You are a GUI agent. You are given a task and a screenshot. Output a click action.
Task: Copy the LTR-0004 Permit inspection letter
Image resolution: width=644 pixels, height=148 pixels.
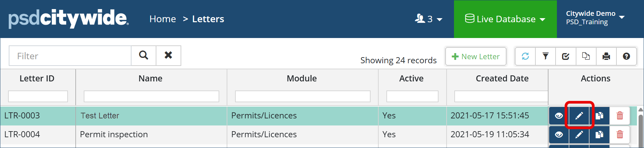(x=599, y=135)
